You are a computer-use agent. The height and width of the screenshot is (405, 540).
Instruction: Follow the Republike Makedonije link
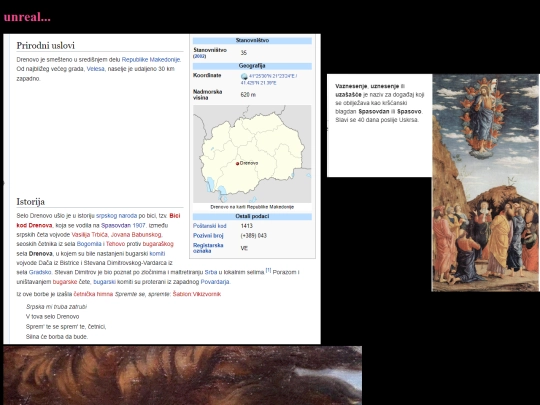tap(151, 60)
